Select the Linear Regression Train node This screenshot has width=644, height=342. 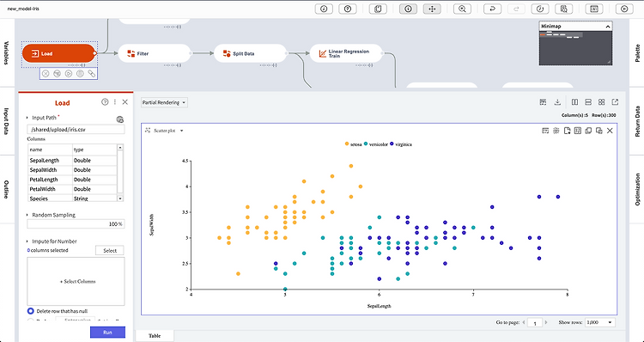(347, 53)
